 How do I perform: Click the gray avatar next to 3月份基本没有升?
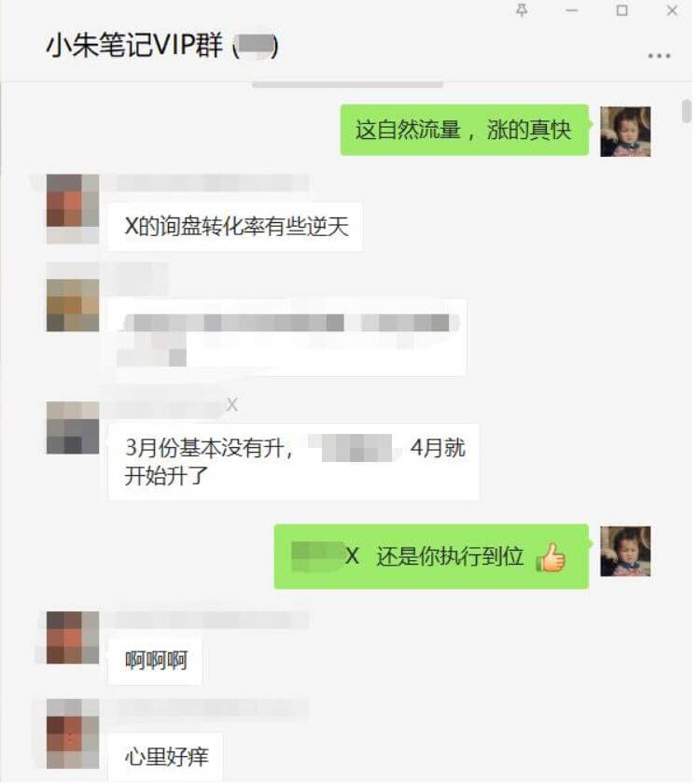[x=73, y=427]
